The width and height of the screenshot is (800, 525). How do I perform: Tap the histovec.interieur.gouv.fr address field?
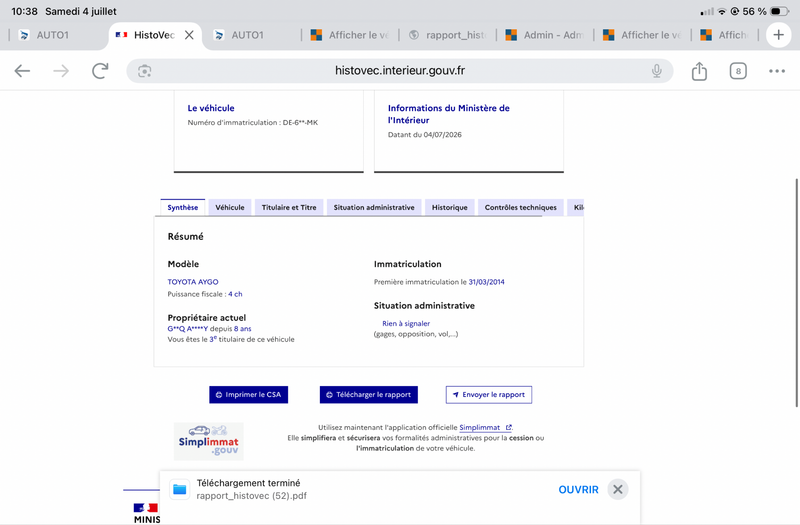399,71
